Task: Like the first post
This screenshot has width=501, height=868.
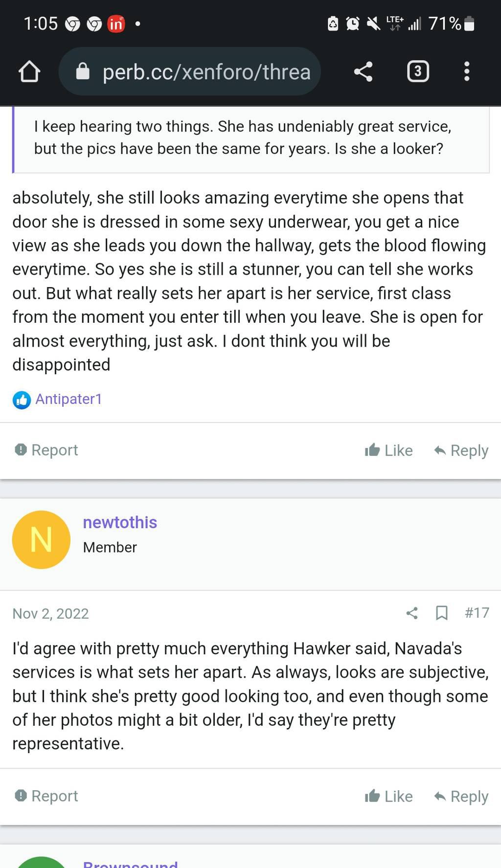Action: pyautogui.click(x=389, y=450)
